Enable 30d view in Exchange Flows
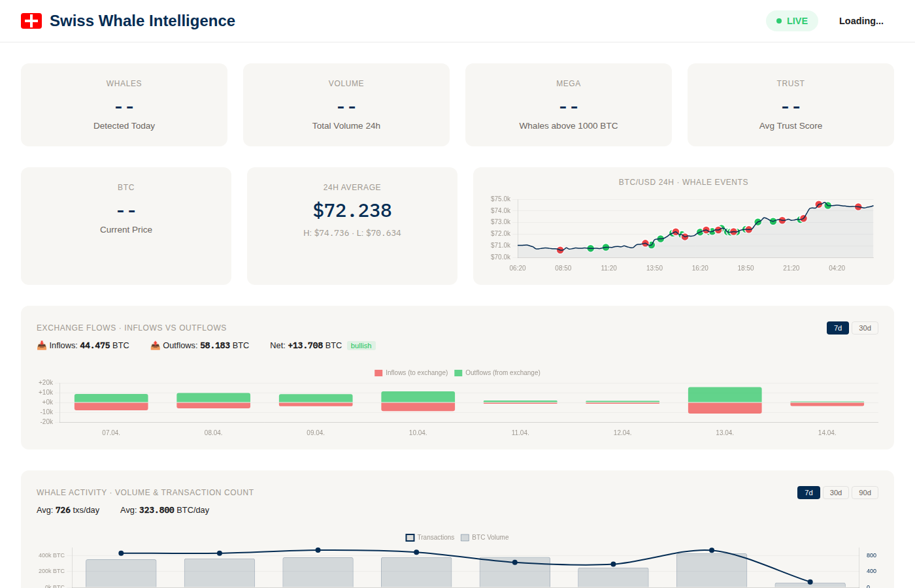This screenshot has height=588, width=915. [x=864, y=327]
